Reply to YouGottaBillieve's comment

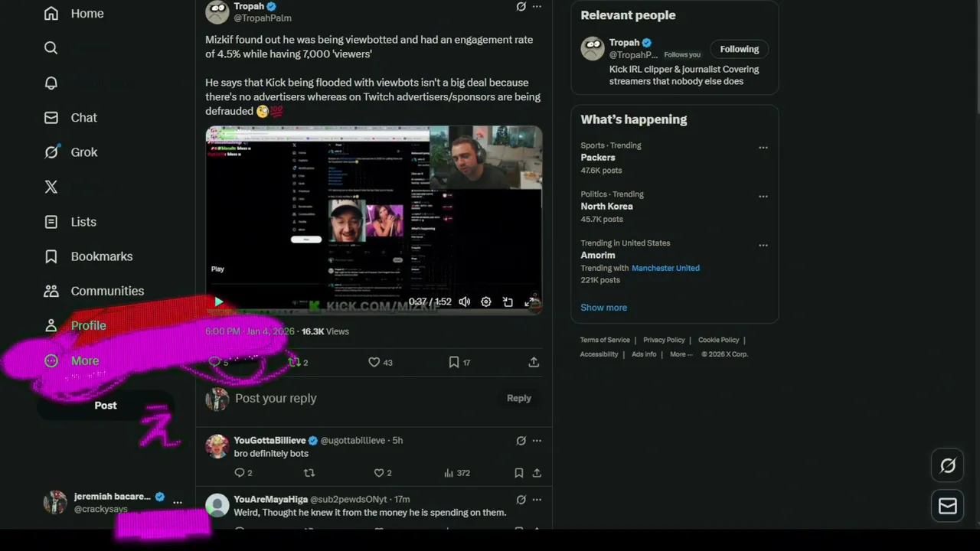243,473
